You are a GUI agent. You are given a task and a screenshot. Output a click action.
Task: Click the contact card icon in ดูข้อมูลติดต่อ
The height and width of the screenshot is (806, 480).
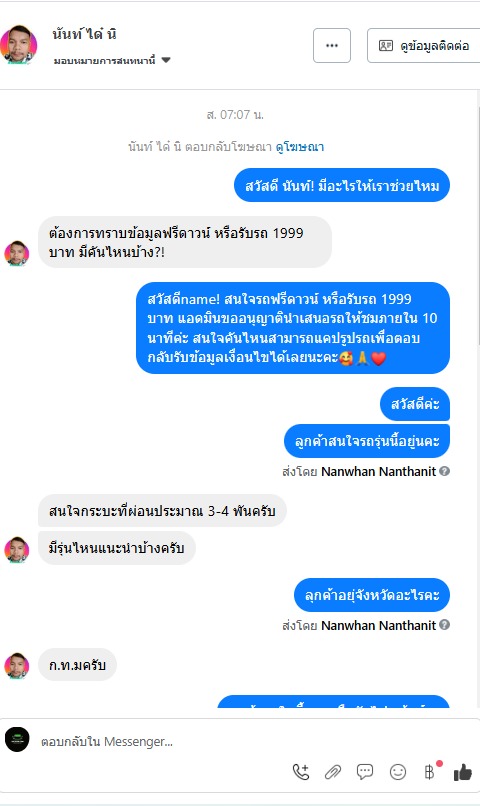pos(385,46)
